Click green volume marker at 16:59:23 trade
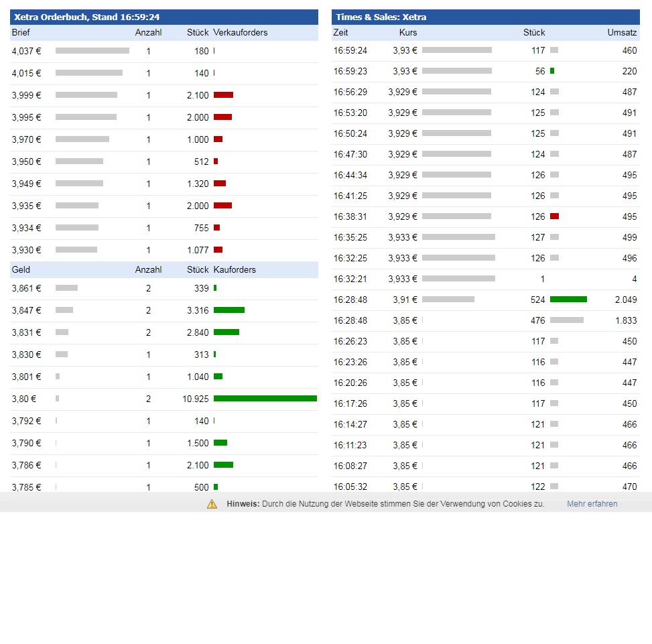The width and height of the screenshot is (652, 644). pyautogui.click(x=551, y=71)
